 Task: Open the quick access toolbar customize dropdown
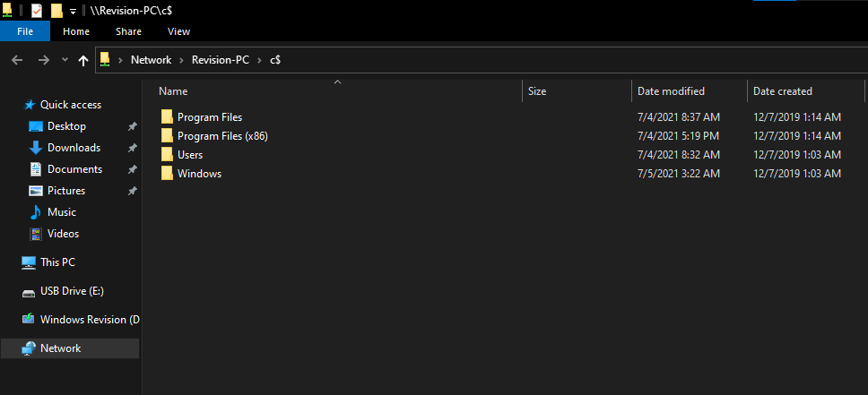(x=73, y=12)
